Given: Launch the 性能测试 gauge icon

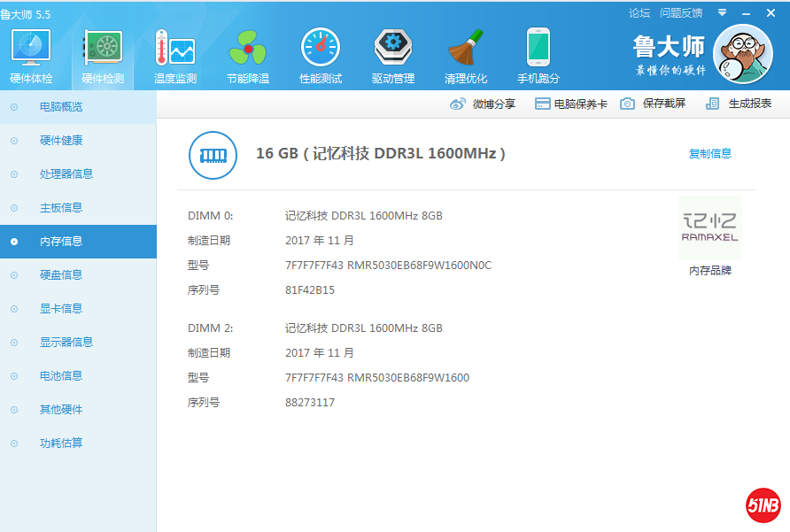Looking at the screenshot, I should (321, 50).
